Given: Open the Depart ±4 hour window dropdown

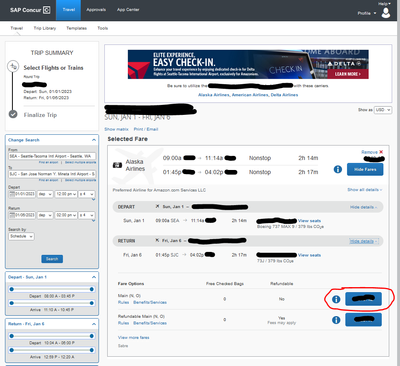Looking at the screenshot, I should click(86, 194).
